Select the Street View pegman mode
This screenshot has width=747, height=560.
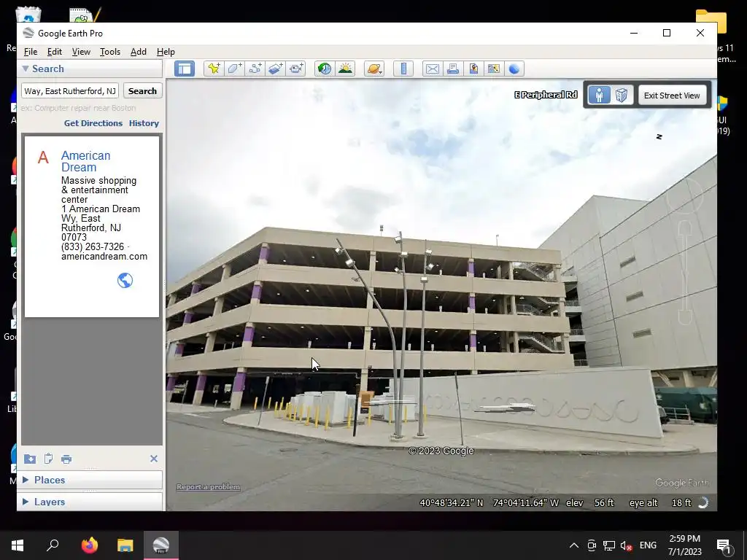click(x=599, y=95)
